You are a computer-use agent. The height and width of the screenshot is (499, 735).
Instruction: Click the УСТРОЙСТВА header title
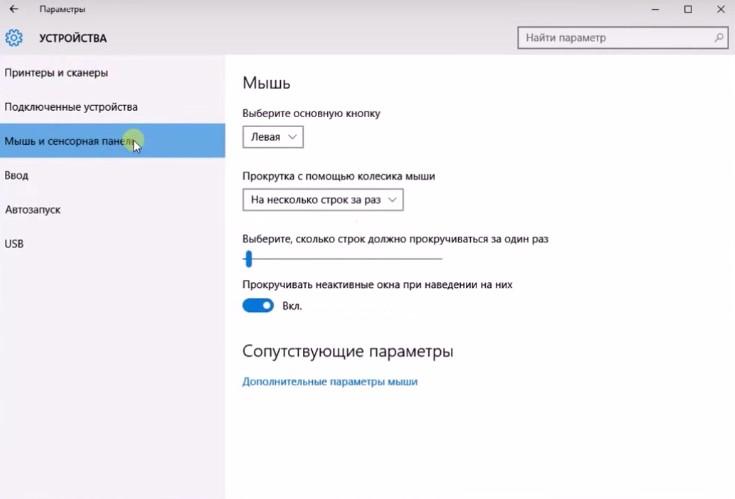(72, 39)
